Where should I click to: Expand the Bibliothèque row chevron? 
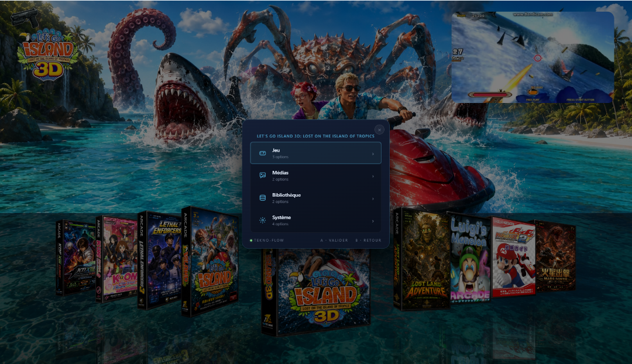[373, 199]
